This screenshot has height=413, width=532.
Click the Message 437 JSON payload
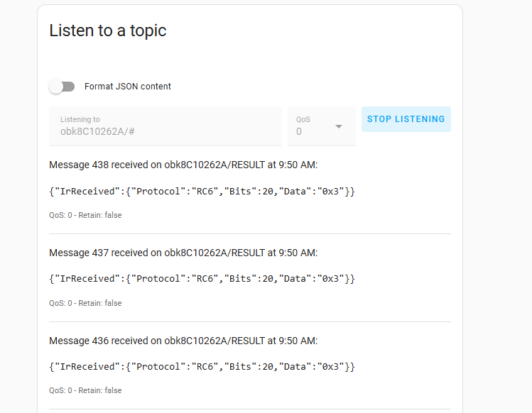[x=202, y=279]
